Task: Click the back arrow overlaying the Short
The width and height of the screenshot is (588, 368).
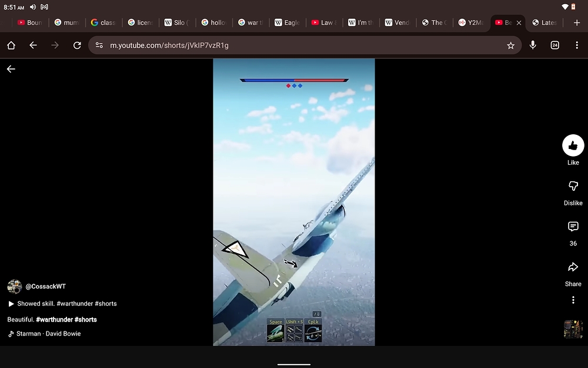Action: click(11, 69)
